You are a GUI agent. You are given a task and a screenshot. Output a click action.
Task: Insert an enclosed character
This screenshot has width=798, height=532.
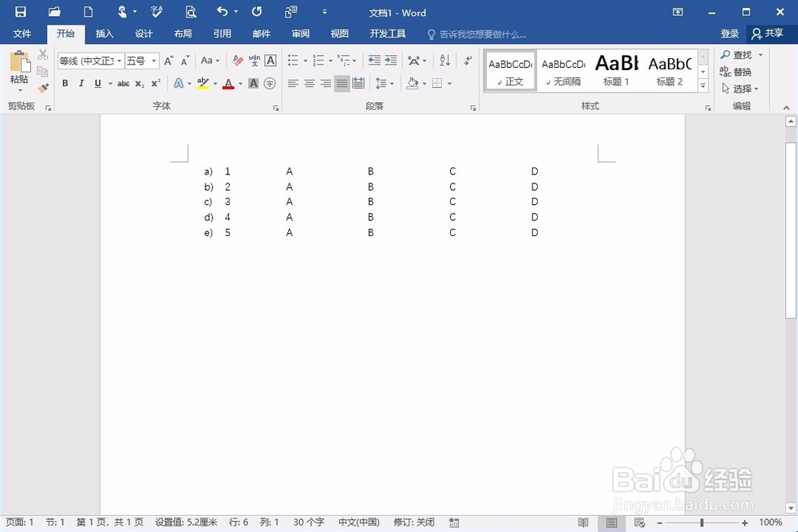[x=270, y=84]
